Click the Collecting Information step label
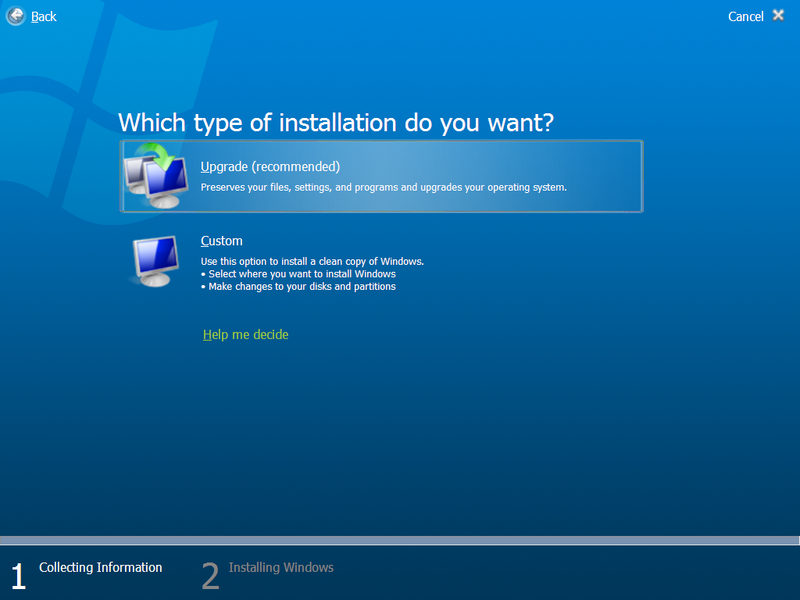 [x=101, y=567]
